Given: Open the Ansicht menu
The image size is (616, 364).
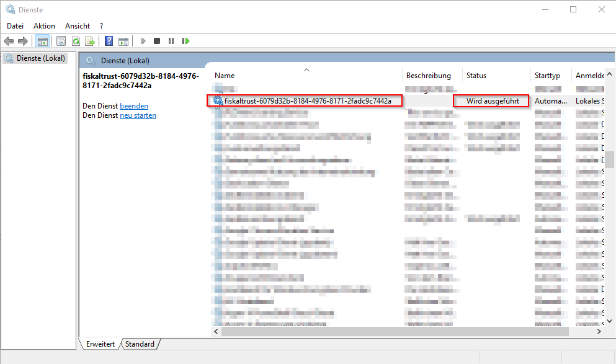Looking at the screenshot, I should point(78,26).
